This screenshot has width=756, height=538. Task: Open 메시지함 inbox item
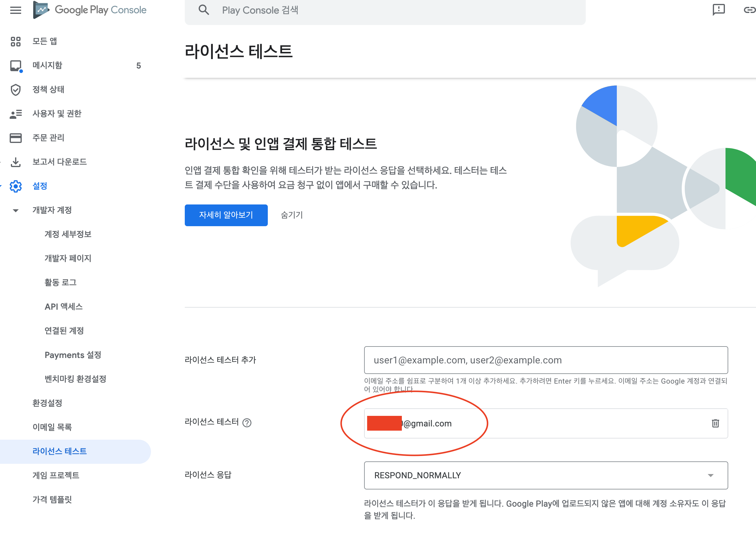[47, 65]
